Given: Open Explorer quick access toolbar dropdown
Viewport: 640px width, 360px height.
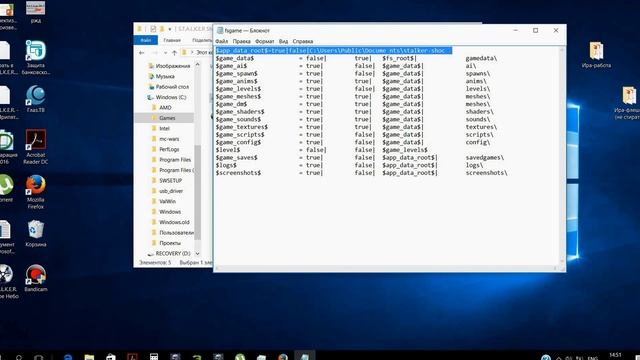Looking at the screenshot, I should click(x=169, y=29).
